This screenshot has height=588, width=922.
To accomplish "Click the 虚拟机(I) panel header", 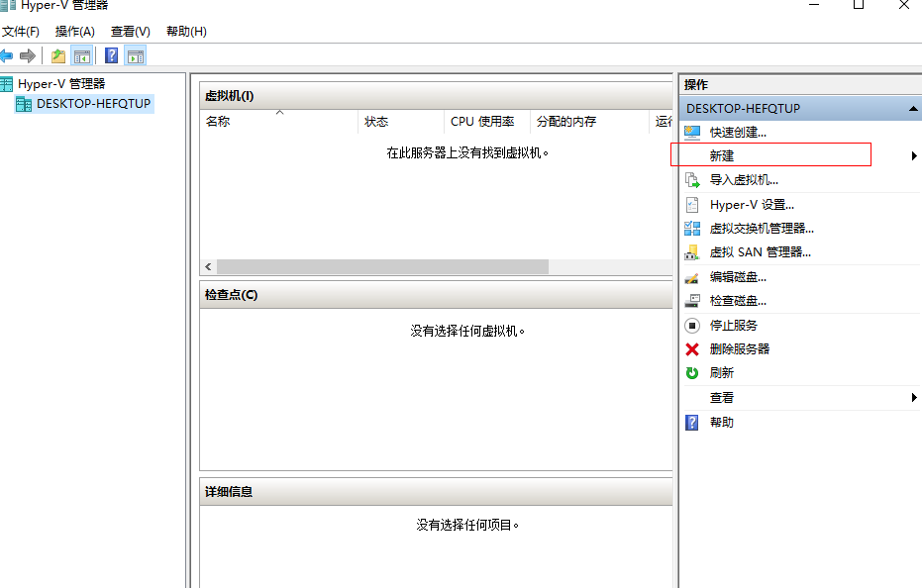I will tap(436, 96).
